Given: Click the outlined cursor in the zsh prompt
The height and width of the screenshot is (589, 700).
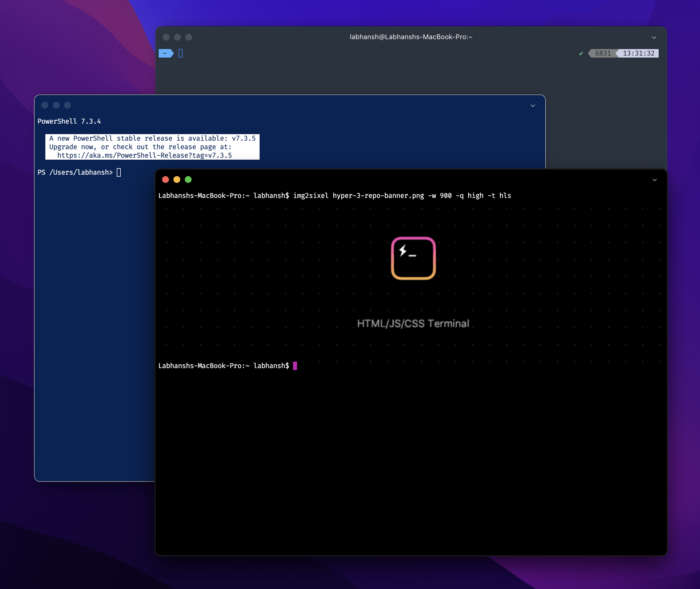Looking at the screenshot, I should point(181,53).
